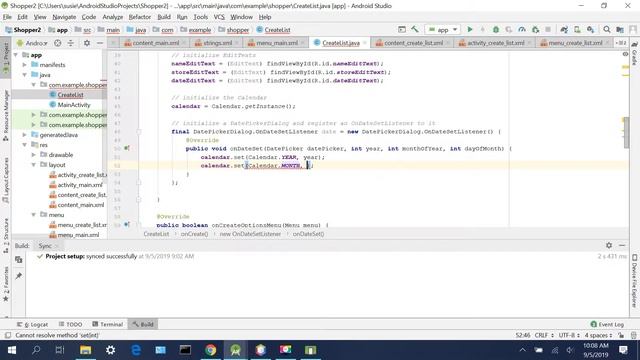Click the TODO tool window button
This screenshot has height=360, width=640.
click(70, 324)
